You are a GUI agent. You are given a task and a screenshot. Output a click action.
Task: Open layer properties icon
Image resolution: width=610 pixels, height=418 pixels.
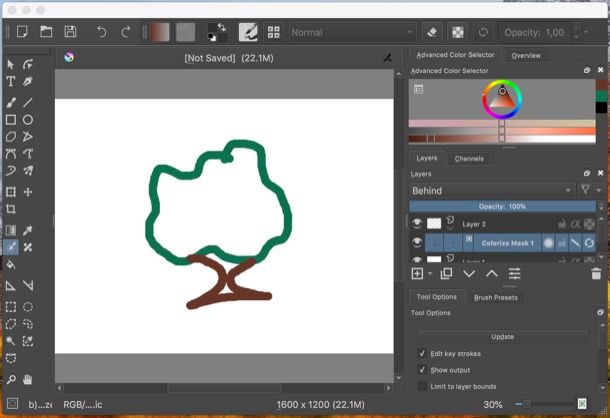(514, 274)
